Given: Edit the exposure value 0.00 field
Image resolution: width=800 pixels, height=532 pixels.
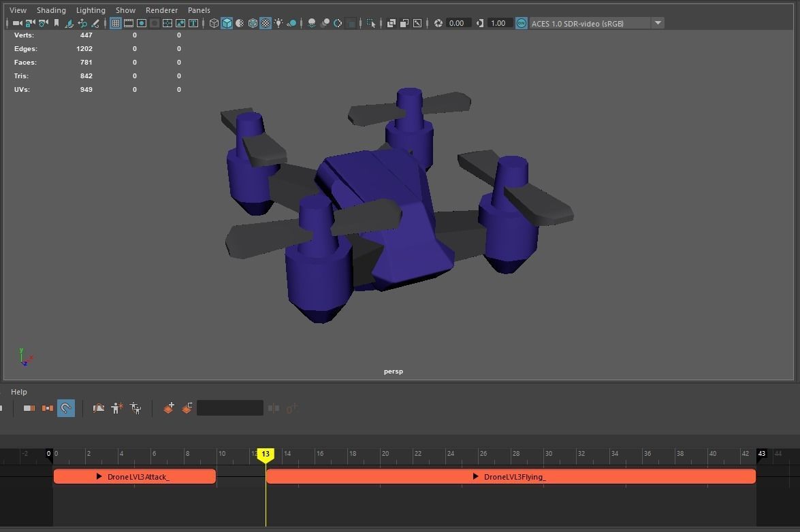Looking at the screenshot, I should [x=458, y=23].
